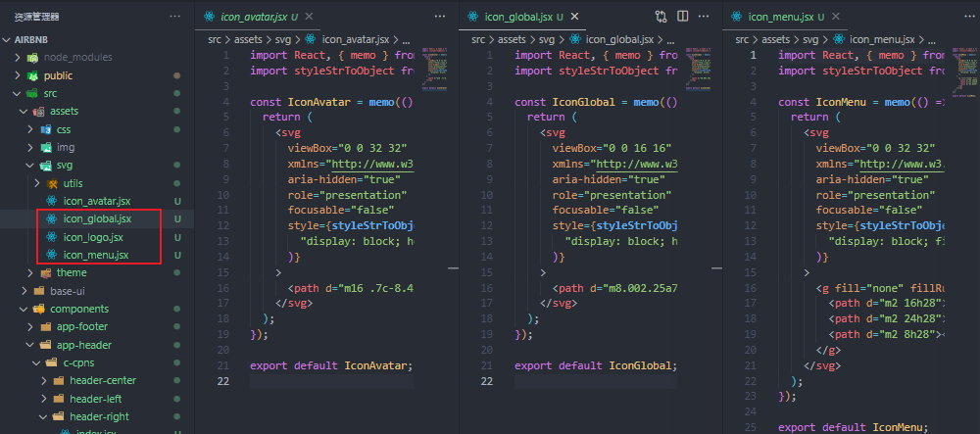Expand the css folder
The image size is (980, 434).
coord(30,129)
